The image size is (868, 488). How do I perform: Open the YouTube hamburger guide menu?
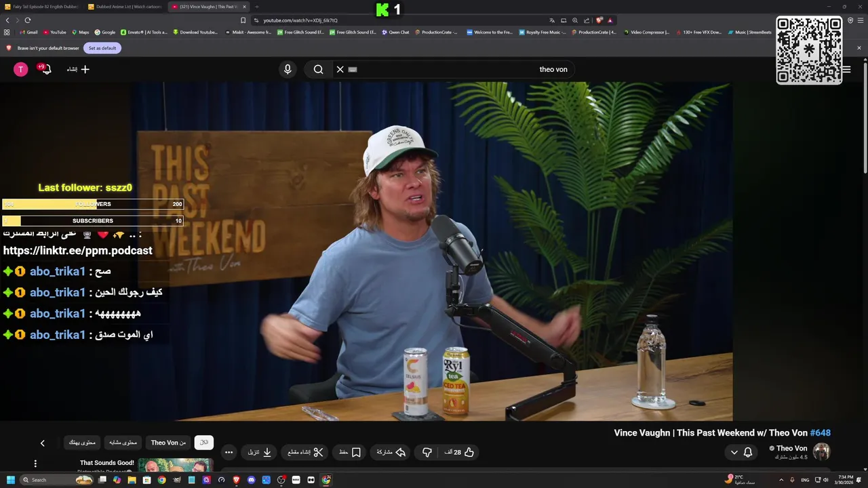pyautogui.click(x=846, y=69)
